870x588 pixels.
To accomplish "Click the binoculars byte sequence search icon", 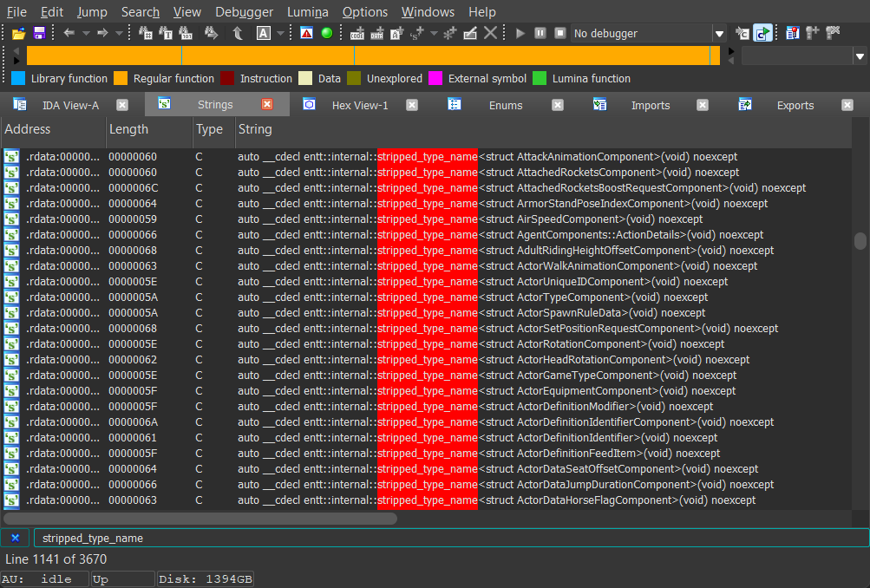I will point(186,33).
